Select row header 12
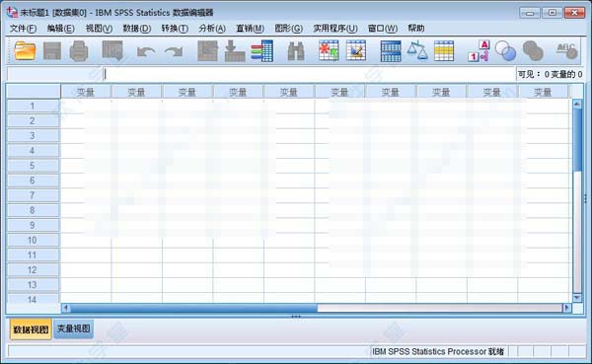 (x=34, y=270)
